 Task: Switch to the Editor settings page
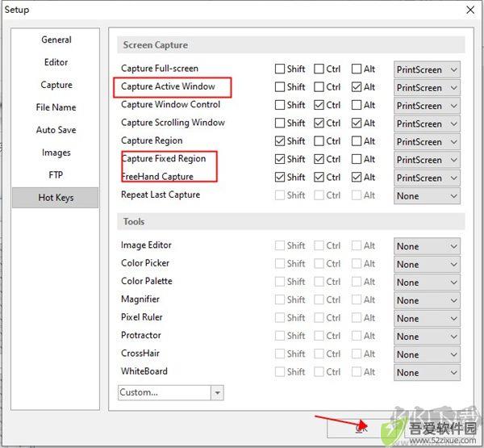click(x=56, y=62)
